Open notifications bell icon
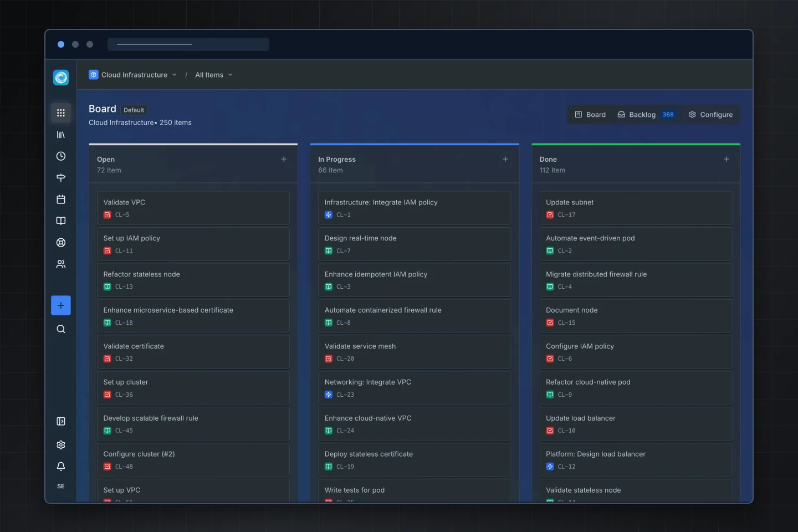The height and width of the screenshot is (532, 798). pos(61,467)
